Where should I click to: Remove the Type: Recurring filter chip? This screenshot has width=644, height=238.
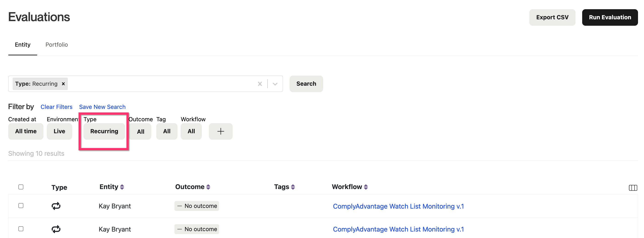click(x=63, y=84)
